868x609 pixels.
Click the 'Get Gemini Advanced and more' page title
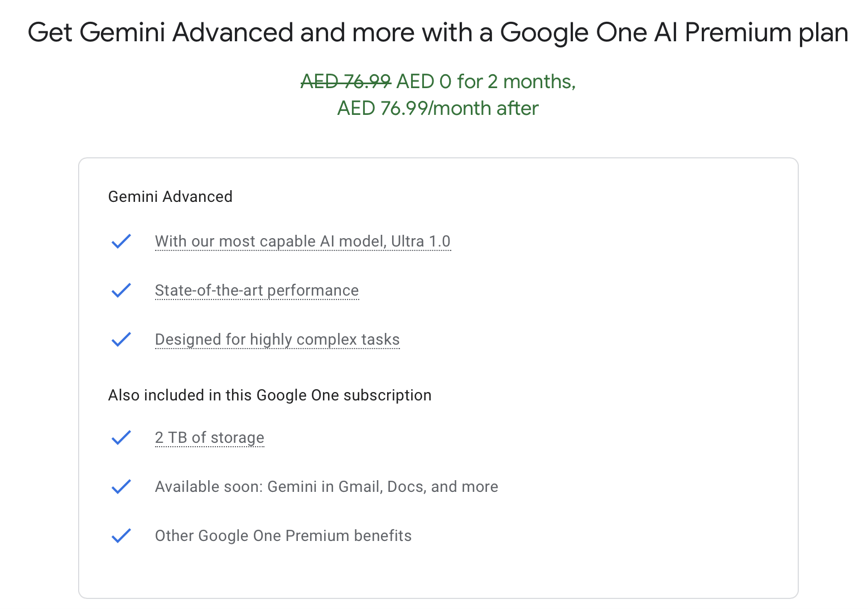(438, 32)
